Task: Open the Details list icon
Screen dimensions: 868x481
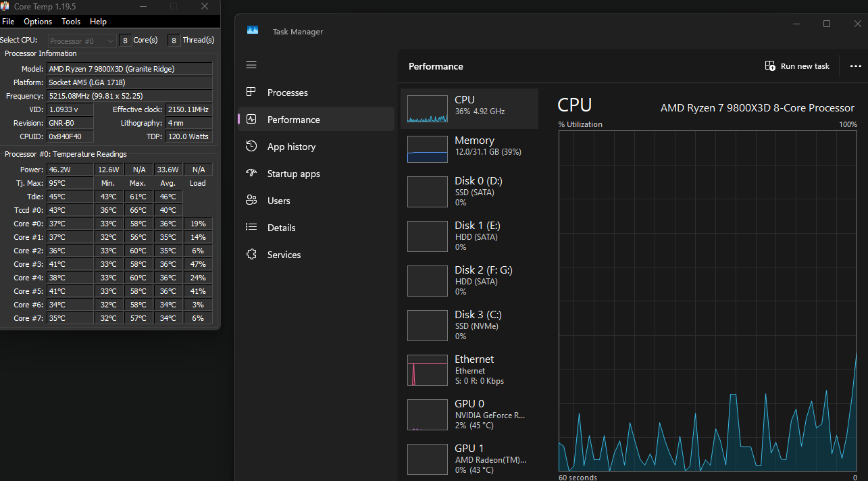Action: tap(251, 228)
